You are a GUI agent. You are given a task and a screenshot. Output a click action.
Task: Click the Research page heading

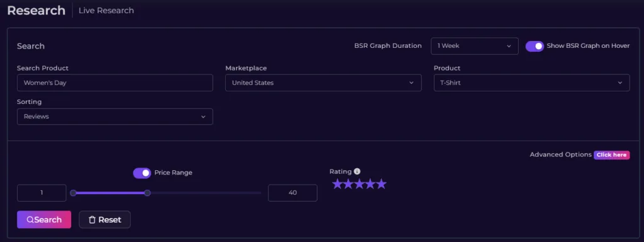[36, 10]
